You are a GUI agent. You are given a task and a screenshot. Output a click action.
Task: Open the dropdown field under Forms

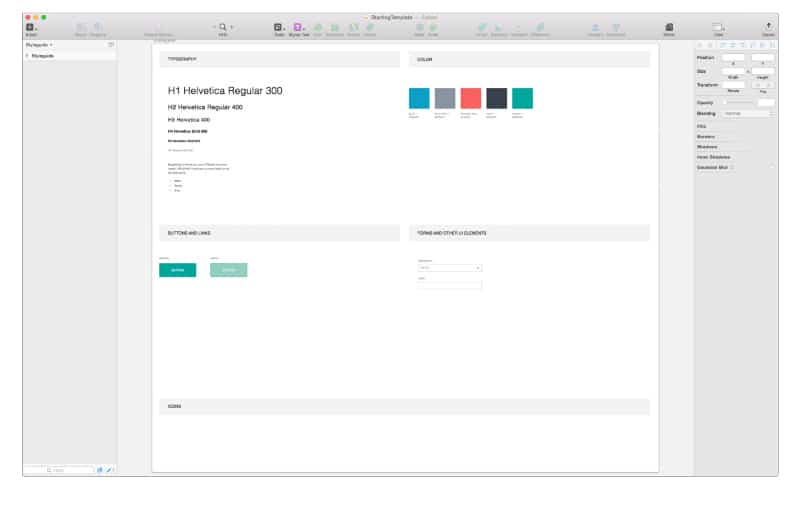tap(449, 268)
